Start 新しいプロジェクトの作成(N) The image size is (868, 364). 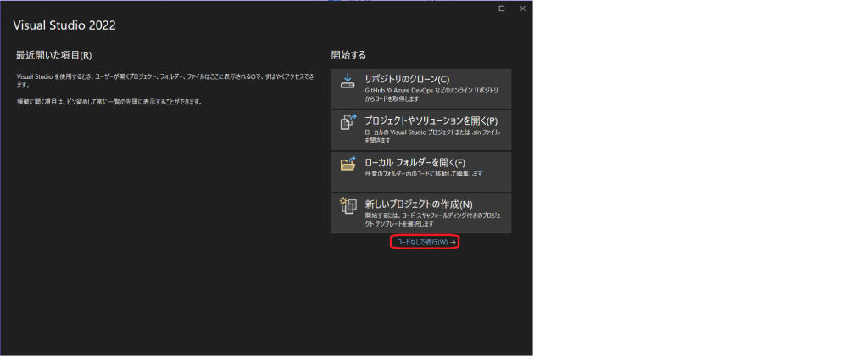coord(418,204)
